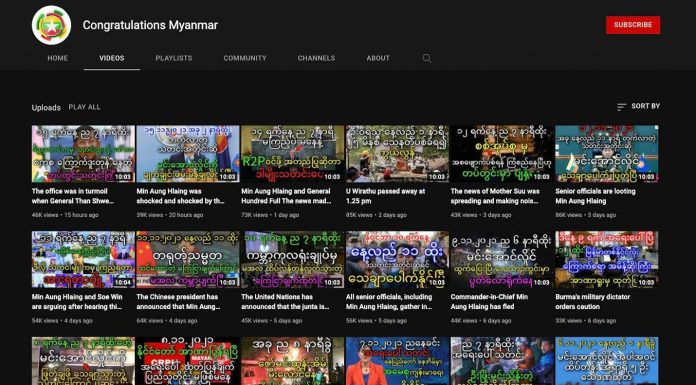Click the Congratulations Myanmar channel avatar
696x385 pixels.
51,25
